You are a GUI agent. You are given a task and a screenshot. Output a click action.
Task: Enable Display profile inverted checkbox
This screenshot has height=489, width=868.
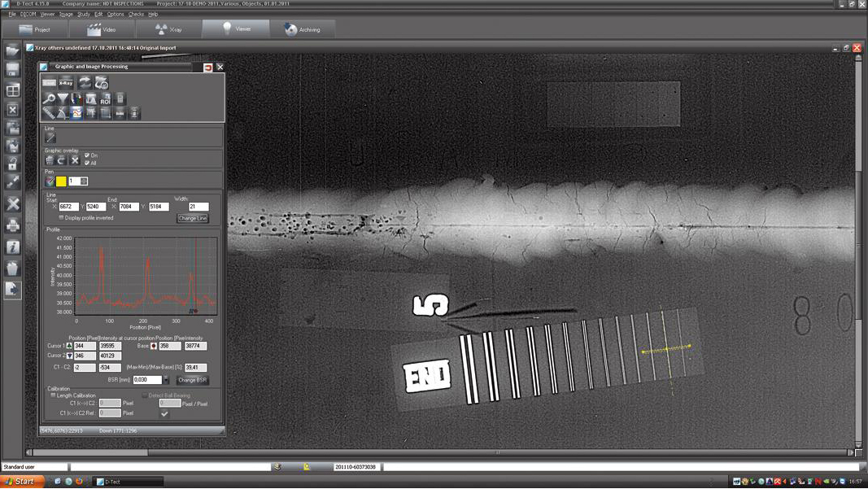click(x=62, y=218)
